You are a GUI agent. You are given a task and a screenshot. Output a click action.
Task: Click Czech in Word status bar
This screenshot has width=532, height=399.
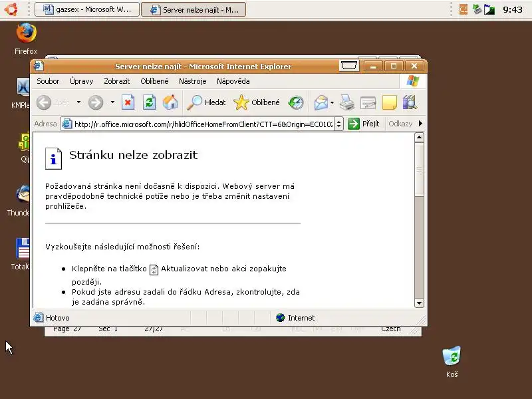click(390, 329)
